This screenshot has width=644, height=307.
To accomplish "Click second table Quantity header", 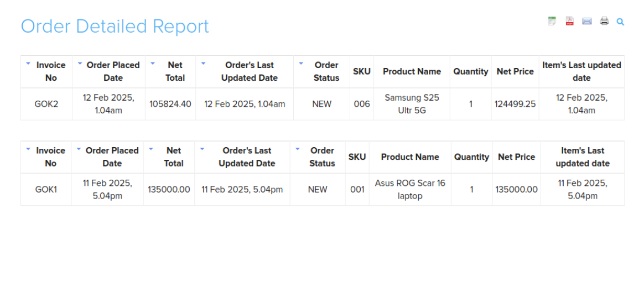I will [x=471, y=157].
